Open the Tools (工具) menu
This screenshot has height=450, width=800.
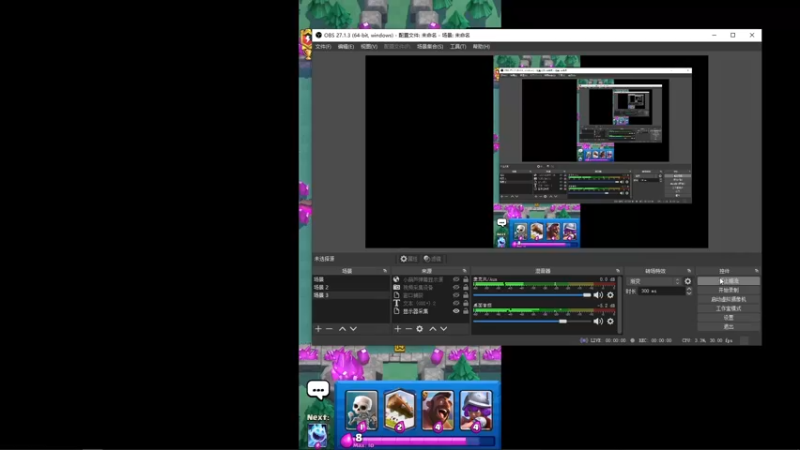458,46
